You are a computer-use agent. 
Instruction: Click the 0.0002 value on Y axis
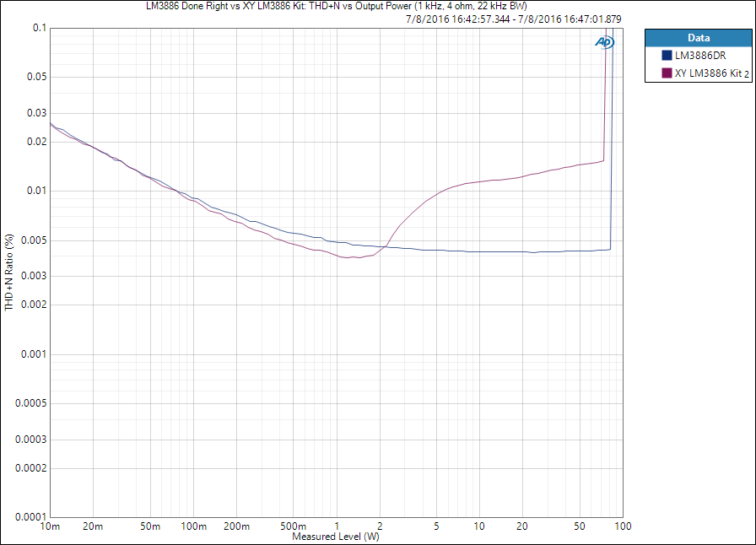tap(31, 468)
